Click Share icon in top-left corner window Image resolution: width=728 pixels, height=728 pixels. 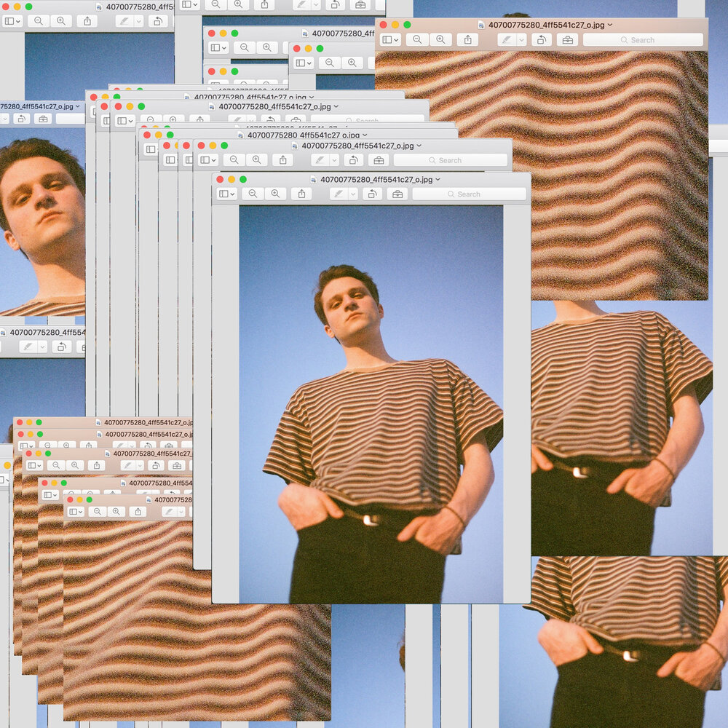87,21
